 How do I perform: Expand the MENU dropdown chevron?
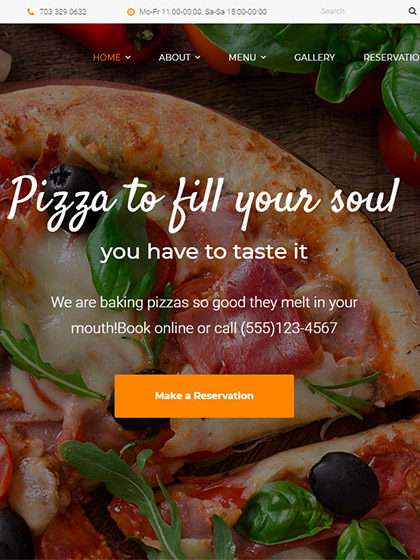(264, 57)
